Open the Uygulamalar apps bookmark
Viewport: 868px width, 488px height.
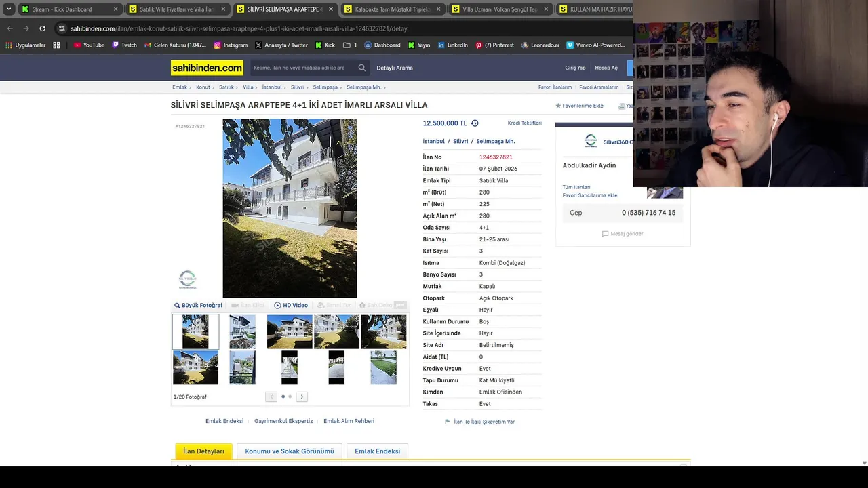[x=25, y=45]
